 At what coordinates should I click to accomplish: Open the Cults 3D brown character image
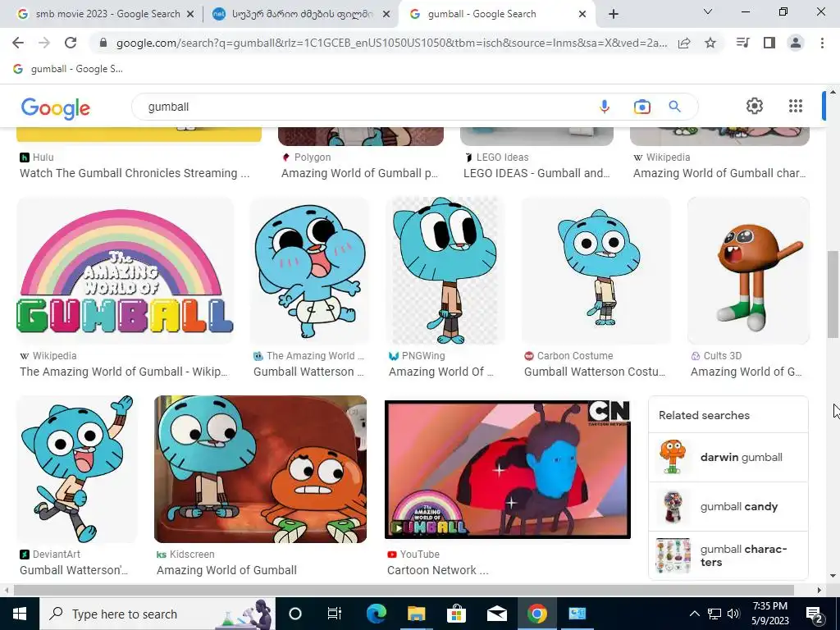[748, 271]
